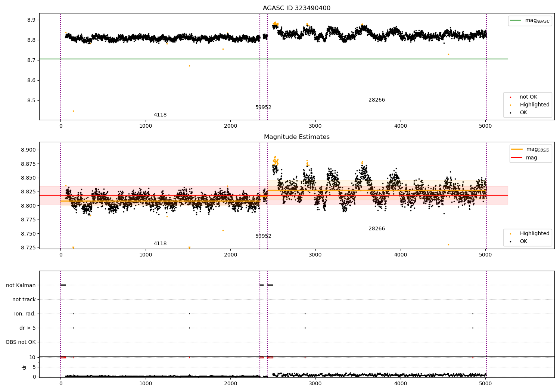Click the 8.775 y-axis tick label

(x=28, y=220)
